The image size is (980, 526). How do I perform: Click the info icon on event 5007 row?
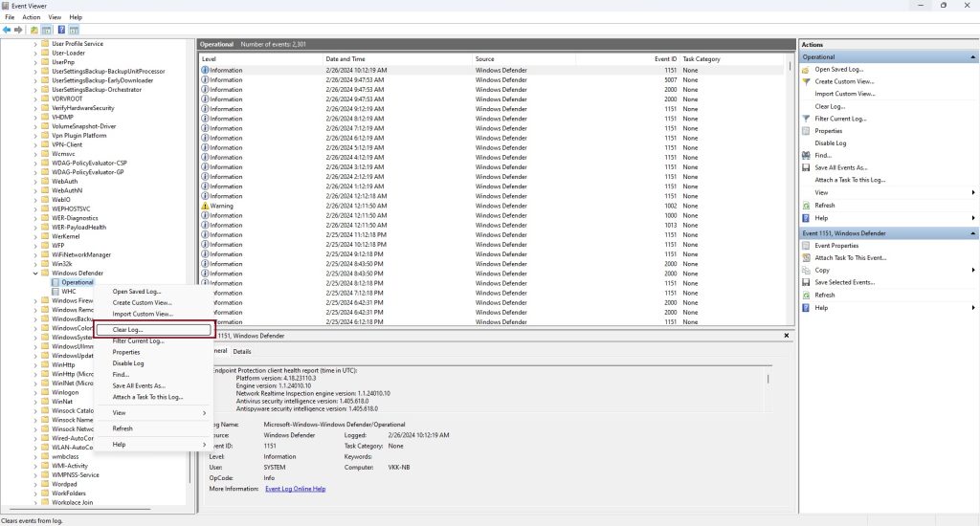click(x=205, y=80)
